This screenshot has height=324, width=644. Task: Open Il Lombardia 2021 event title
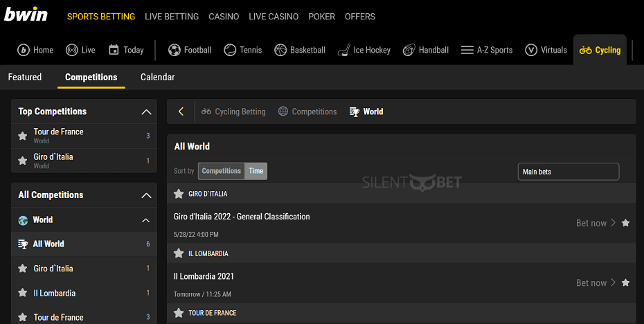point(204,276)
